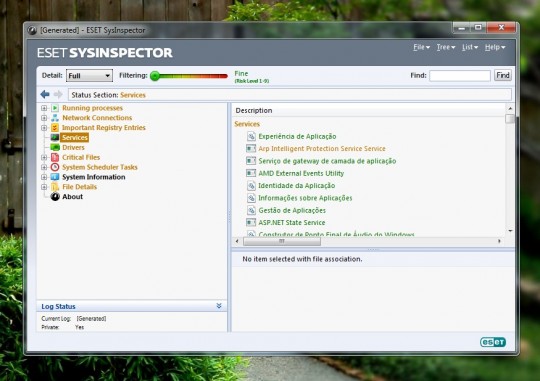Click the Running processes icon in tree
The image size is (540, 381).
tap(55, 108)
